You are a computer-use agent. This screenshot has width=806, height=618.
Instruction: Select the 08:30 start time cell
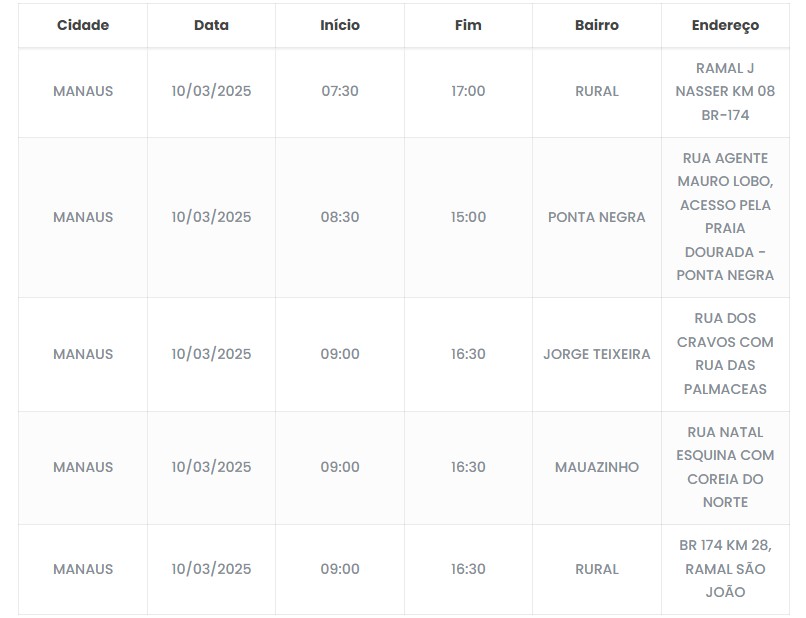pos(340,217)
